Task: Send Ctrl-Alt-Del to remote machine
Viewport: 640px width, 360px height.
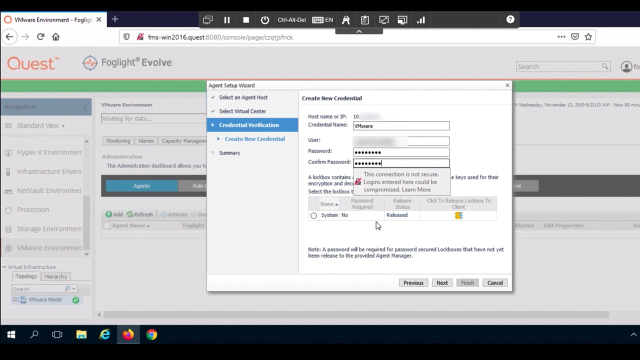Action: coord(291,20)
